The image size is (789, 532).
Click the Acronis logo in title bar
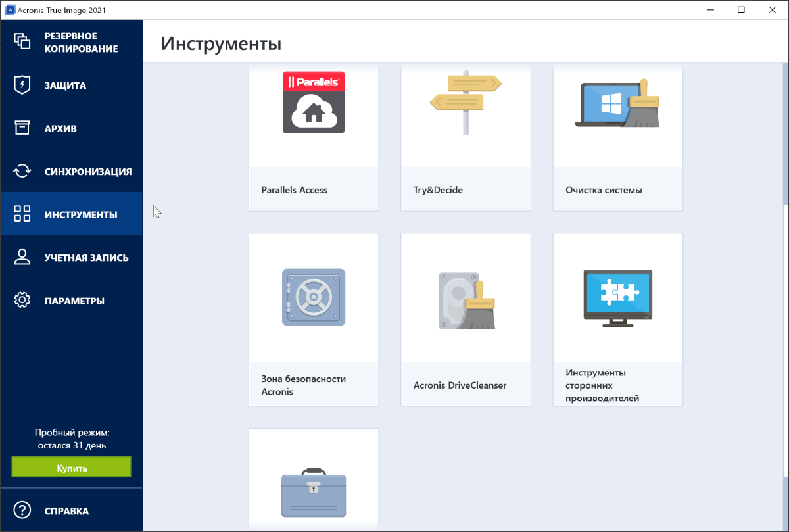[9, 10]
